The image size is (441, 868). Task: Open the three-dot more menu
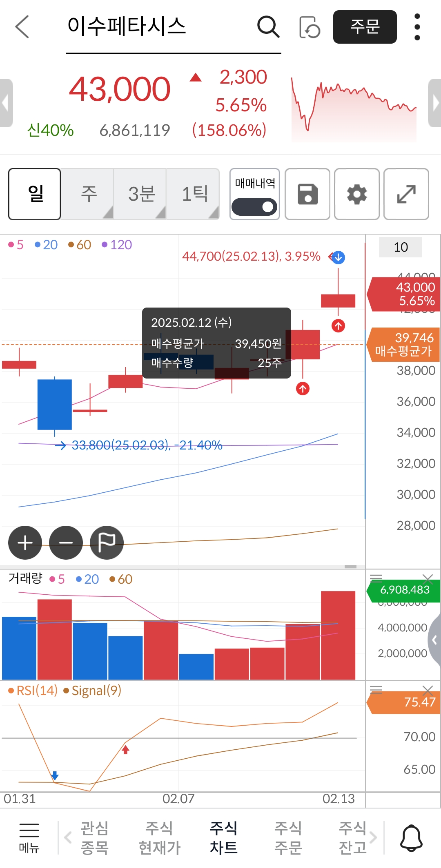417,27
